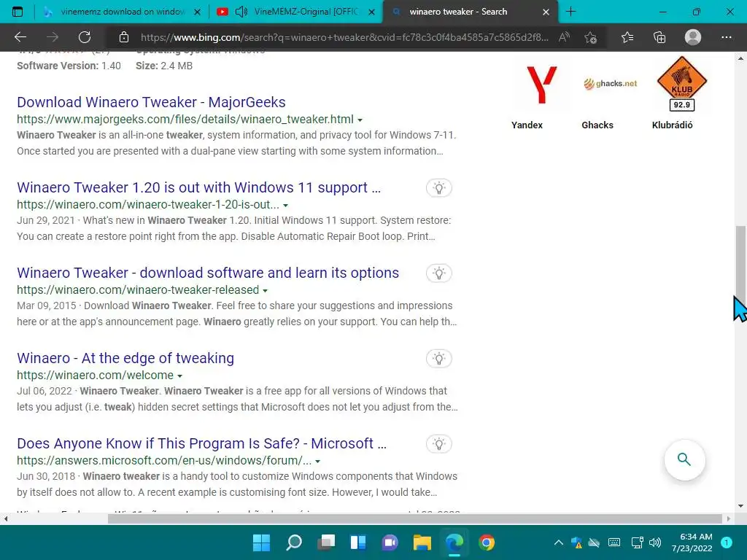Click the horizontal scrollbar thumb
The width and height of the screenshot is (747, 560).
pyautogui.click(x=415, y=518)
